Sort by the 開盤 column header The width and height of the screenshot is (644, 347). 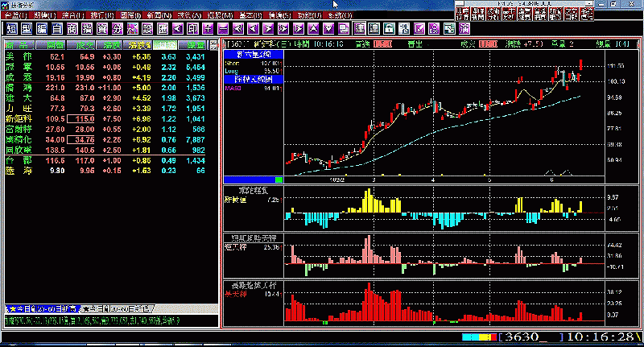(51, 45)
